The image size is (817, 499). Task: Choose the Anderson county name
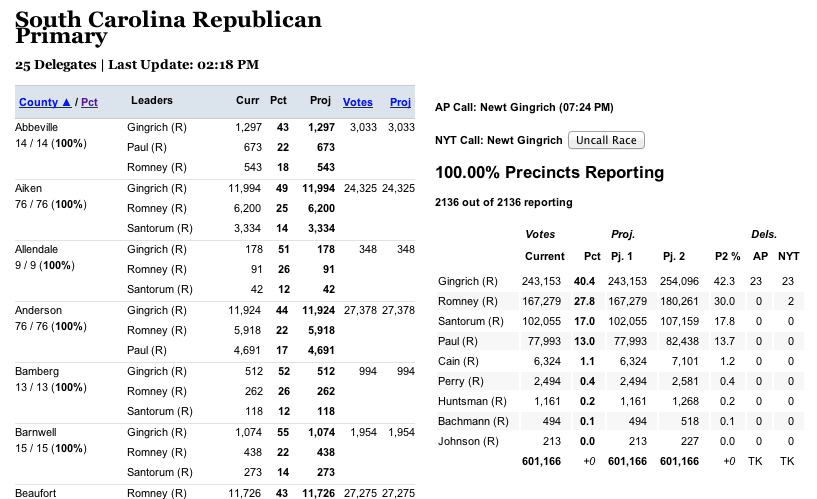pos(37,310)
